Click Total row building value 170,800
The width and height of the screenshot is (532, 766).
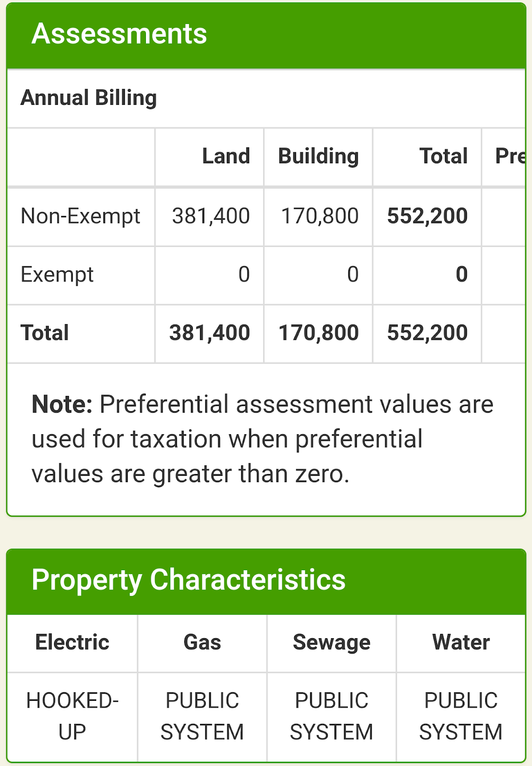[319, 333]
